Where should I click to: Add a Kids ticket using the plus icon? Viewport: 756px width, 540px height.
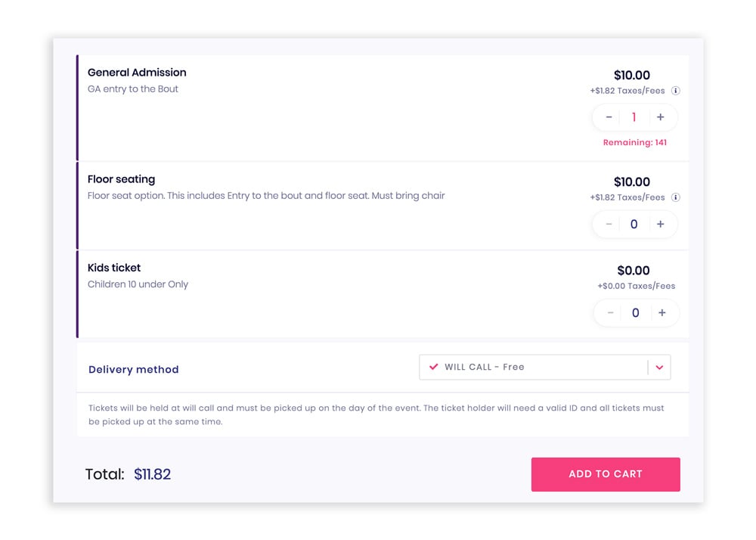click(662, 313)
